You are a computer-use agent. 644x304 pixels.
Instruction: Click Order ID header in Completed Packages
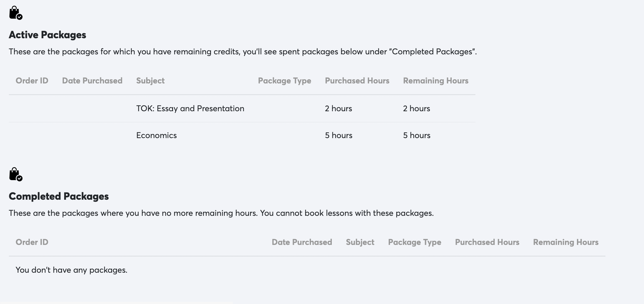coord(32,242)
